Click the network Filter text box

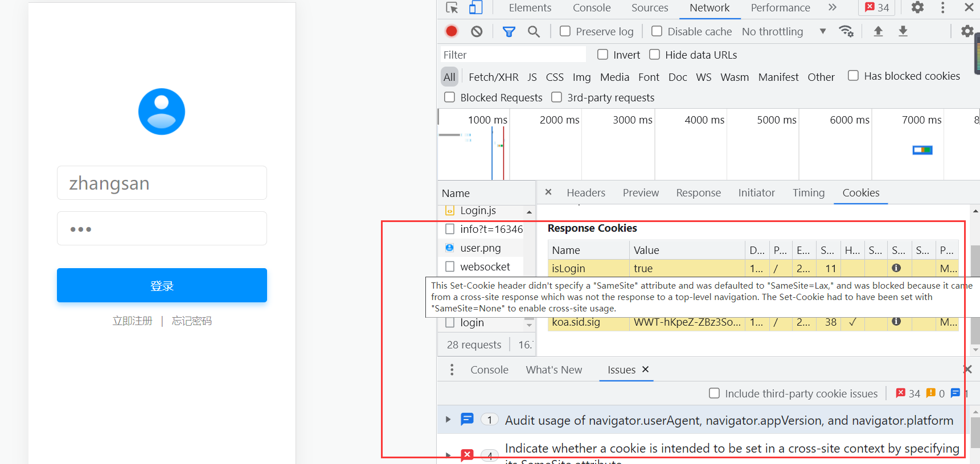512,55
